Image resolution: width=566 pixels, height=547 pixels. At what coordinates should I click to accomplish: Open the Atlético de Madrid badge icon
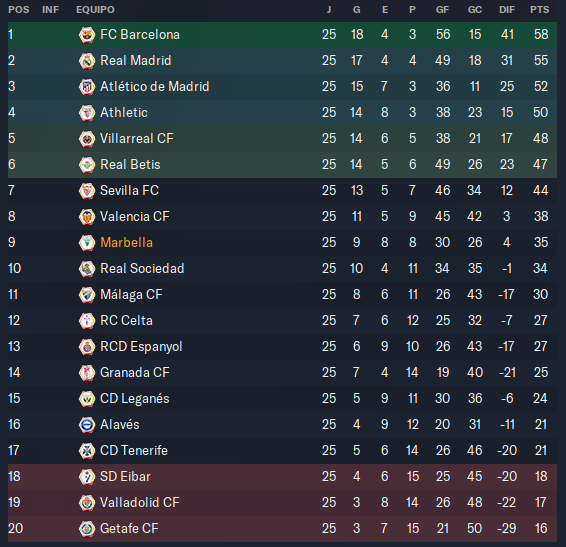87,87
